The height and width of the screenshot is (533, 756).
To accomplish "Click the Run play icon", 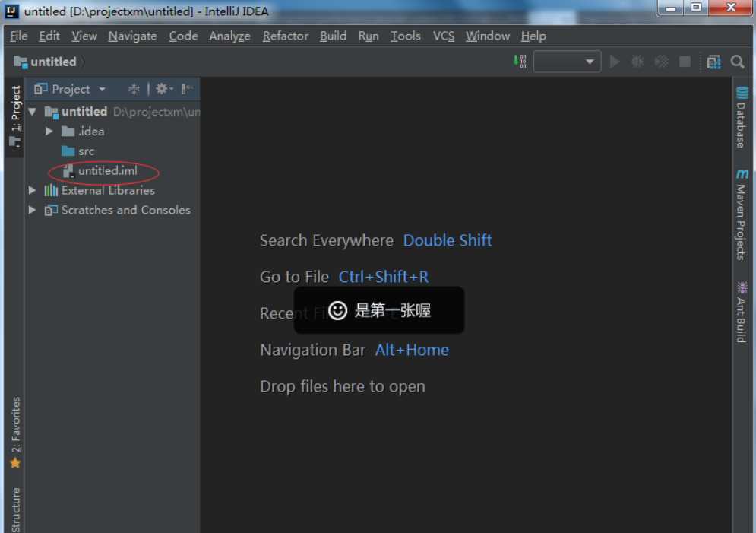I will pyautogui.click(x=615, y=62).
